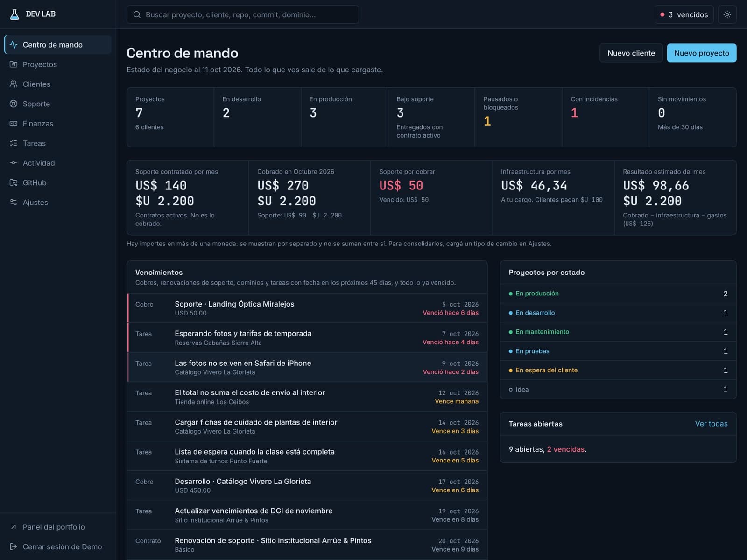Click the Nuevo cliente button
This screenshot has width=747, height=560.
[631, 53]
